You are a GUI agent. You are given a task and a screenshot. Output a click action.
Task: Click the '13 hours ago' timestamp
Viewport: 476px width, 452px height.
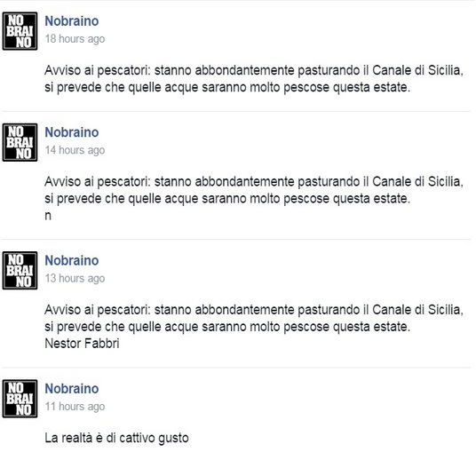tap(75, 278)
